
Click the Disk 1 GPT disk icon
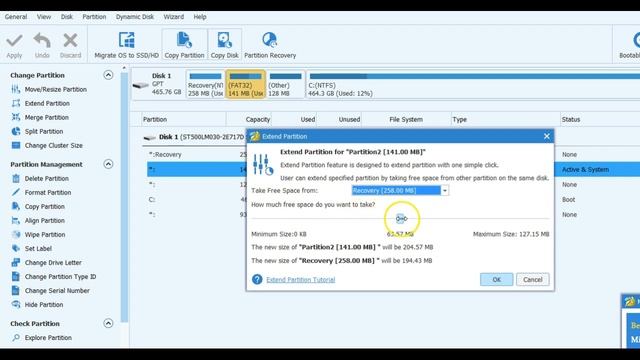pyautogui.click(x=140, y=85)
